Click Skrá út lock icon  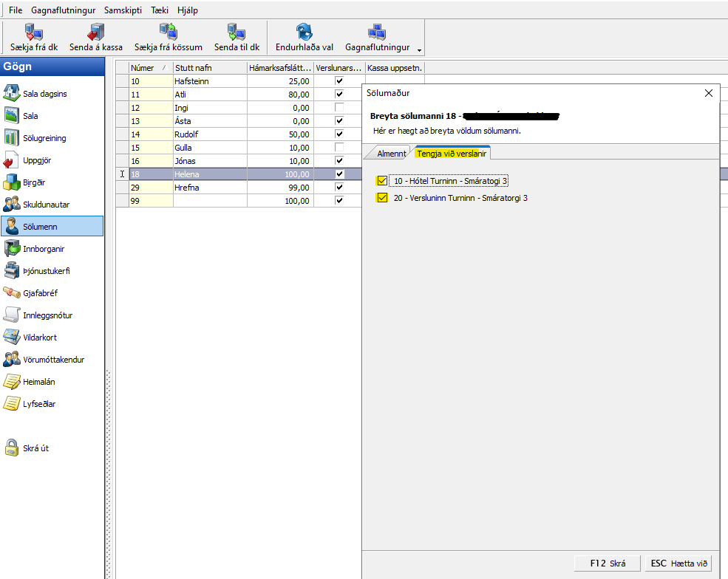coord(12,448)
